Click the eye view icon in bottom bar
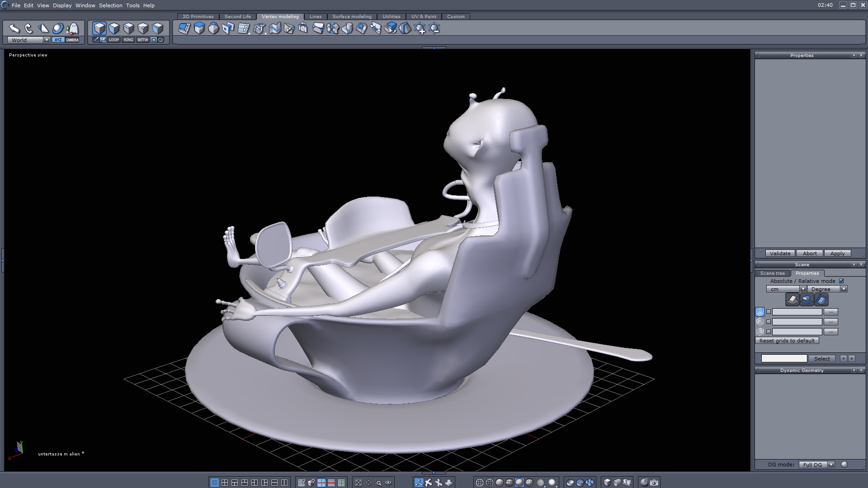The image size is (868, 488). [x=388, y=483]
